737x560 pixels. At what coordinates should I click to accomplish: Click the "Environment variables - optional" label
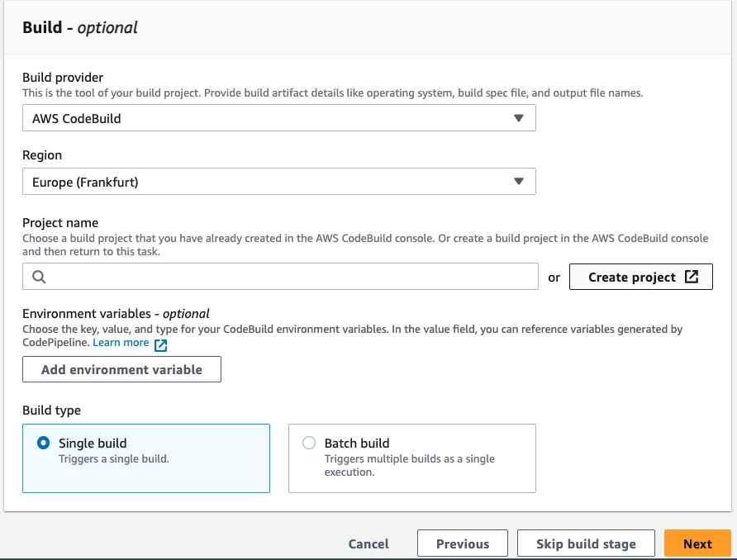[x=116, y=313]
